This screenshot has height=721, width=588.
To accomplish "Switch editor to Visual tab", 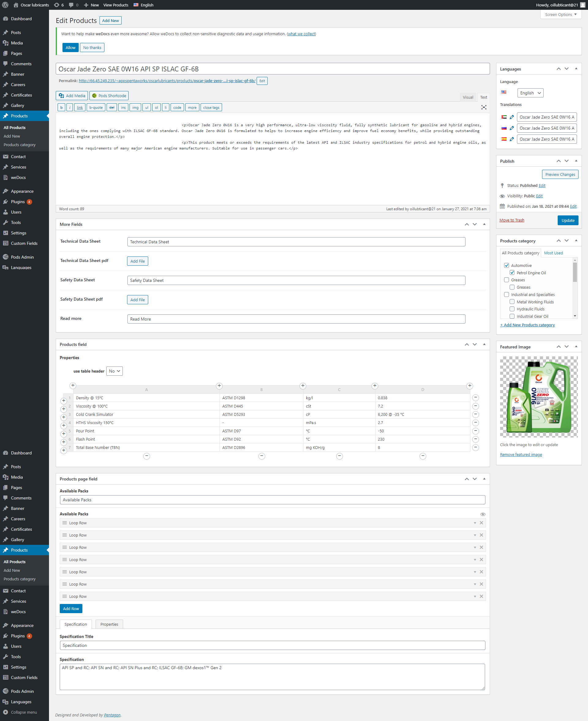I will (x=468, y=97).
